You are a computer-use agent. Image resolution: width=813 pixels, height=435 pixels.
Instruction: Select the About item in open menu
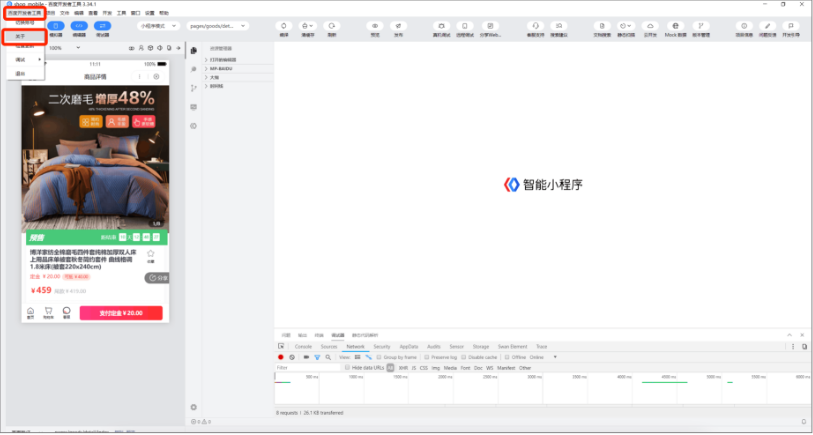pos(25,37)
